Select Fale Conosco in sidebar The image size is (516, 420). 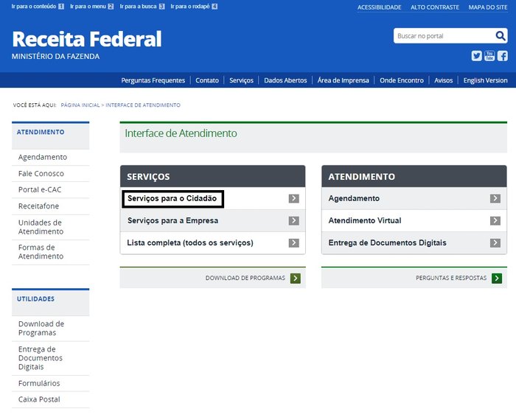(41, 174)
